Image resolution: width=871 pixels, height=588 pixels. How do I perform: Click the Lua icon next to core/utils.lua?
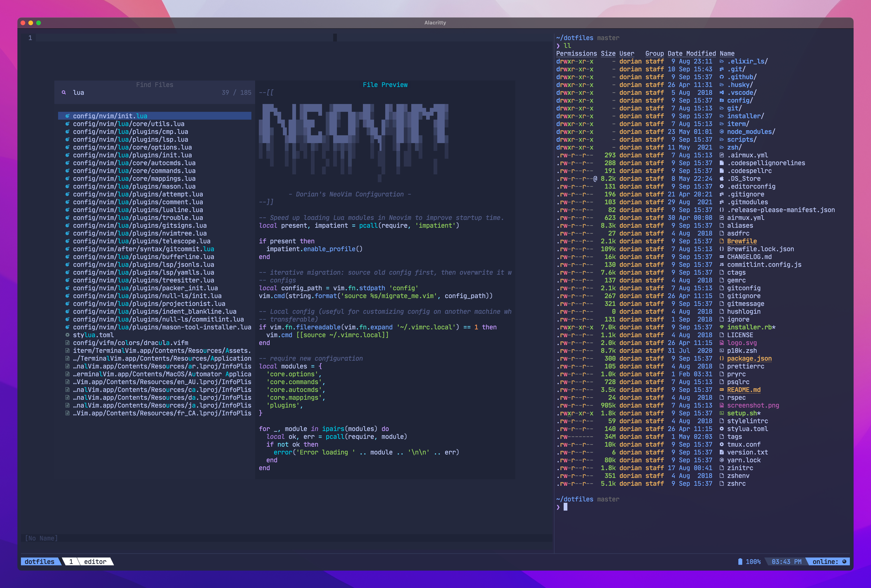pos(67,124)
